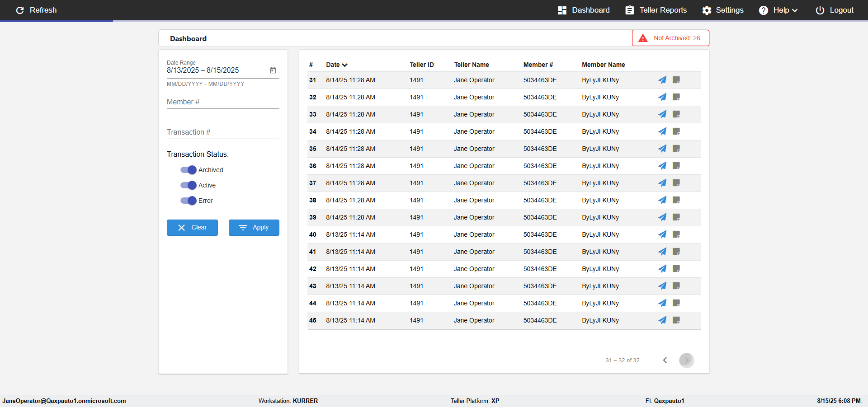Click the send icon in row 38

tap(662, 200)
